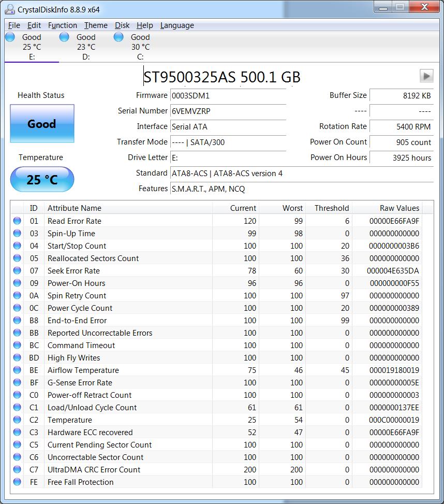Click the status orb for Read Error Rate

point(17,221)
